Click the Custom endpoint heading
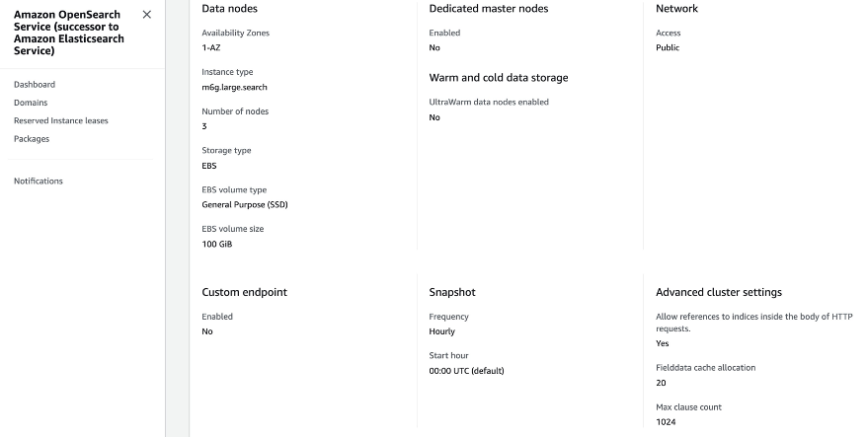The width and height of the screenshot is (868, 437). click(244, 292)
